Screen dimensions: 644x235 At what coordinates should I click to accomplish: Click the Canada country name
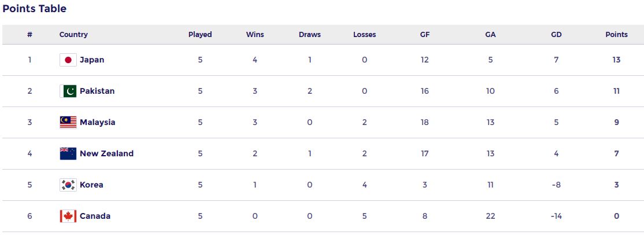(x=95, y=216)
